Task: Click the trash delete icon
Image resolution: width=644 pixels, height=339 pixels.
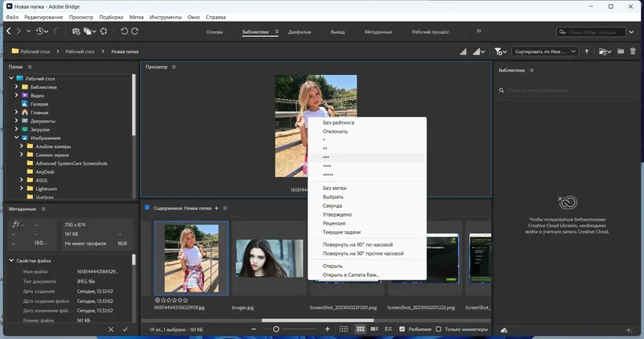Action: [634, 52]
